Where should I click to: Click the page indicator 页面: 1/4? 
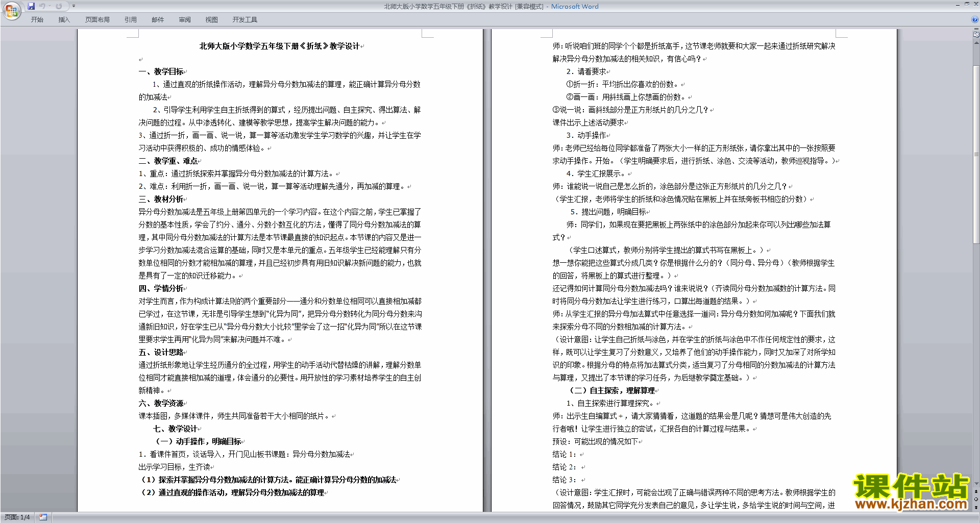17,517
